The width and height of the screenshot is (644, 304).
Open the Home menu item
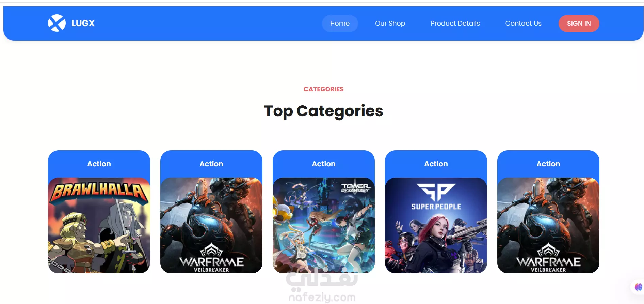click(x=340, y=24)
